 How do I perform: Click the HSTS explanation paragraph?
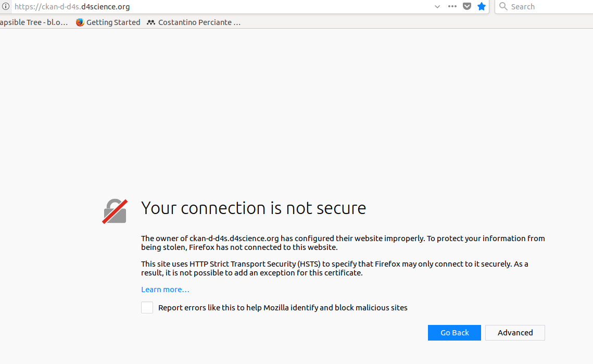click(x=335, y=268)
